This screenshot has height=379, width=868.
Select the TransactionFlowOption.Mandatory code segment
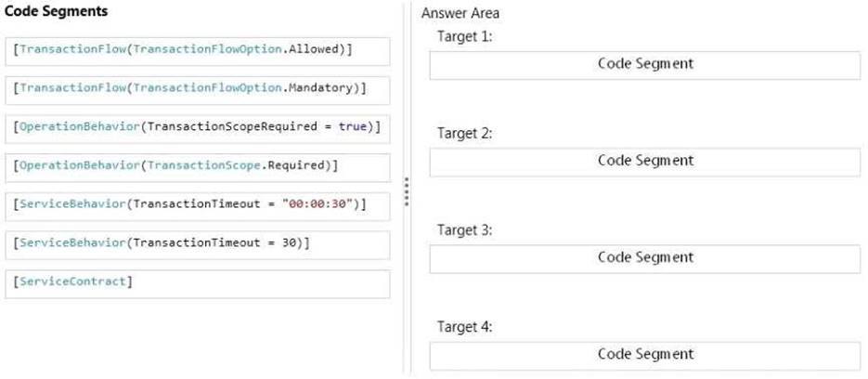pyautogui.click(x=198, y=90)
